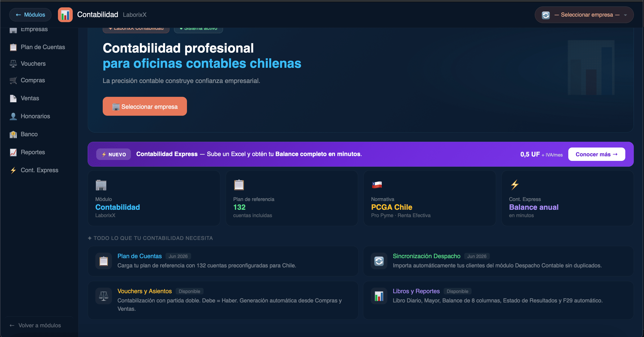Click the LaborixX label in the header
Image resolution: width=644 pixels, height=337 pixels.
pyautogui.click(x=135, y=15)
